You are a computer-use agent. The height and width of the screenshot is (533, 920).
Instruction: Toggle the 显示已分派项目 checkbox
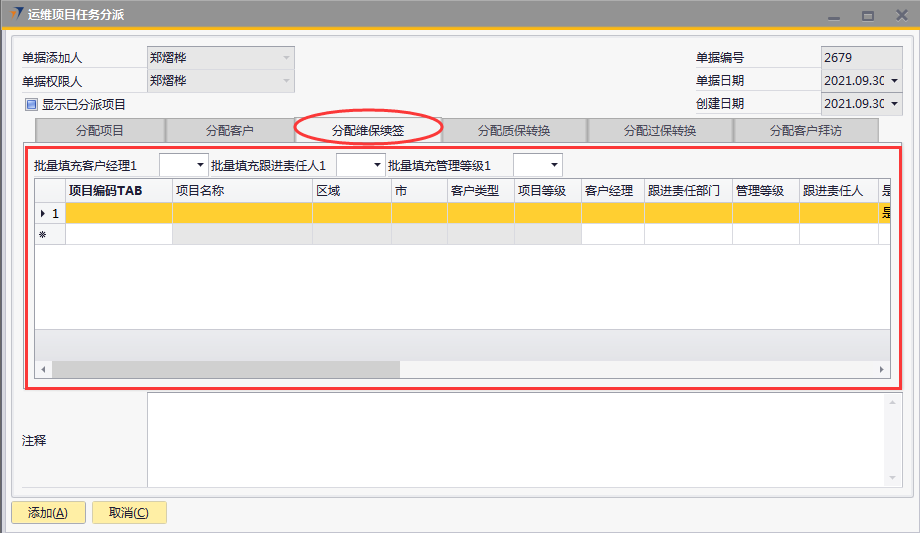pos(31,104)
